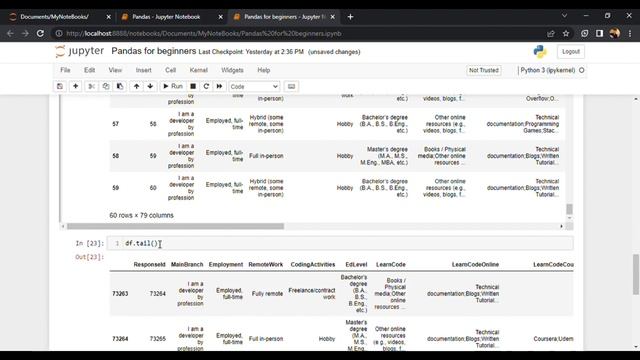Click Freelance/contract work cell
The image size is (640, 360).
pyautogui.click(x=312, y=293)
